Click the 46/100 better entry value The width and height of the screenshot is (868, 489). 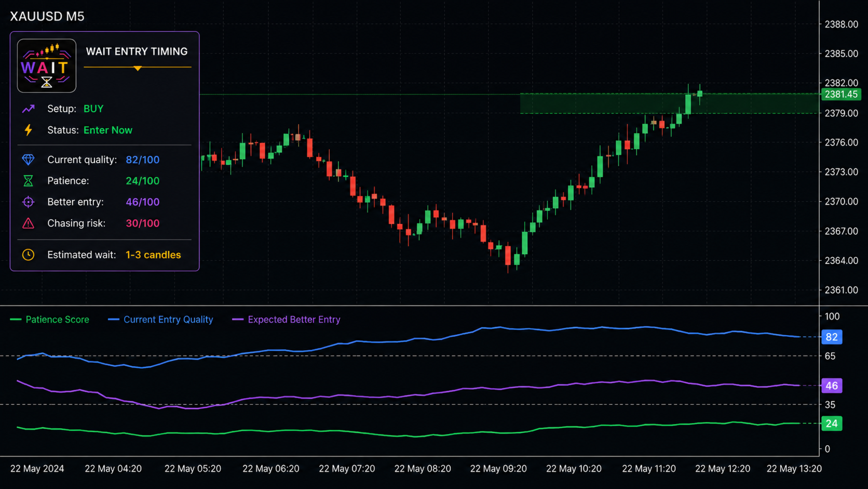143,202
